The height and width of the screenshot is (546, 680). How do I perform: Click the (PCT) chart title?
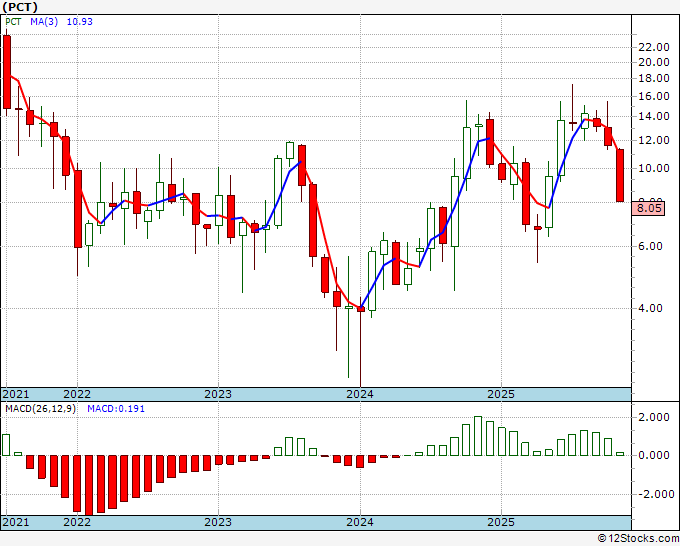[x=20, y=7]
